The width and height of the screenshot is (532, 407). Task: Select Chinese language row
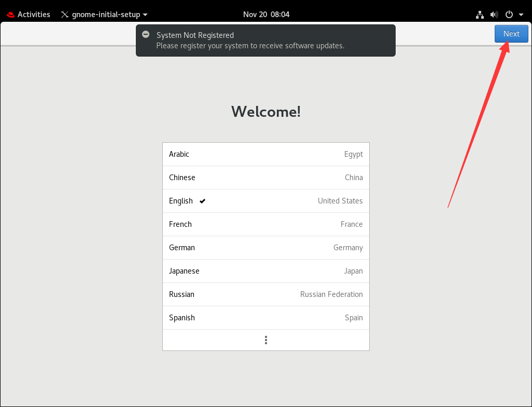click(x=265, y=178)
